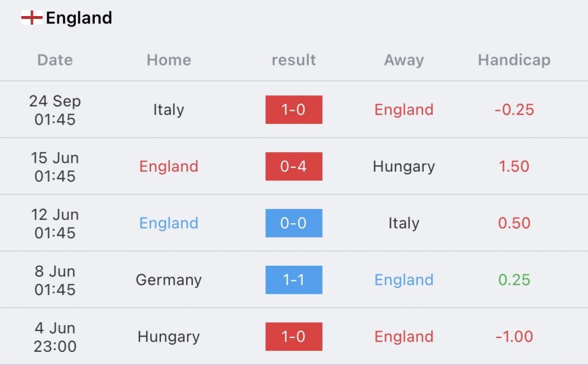Select the Home column header
588x365 pixels.
tap(169, 60)
